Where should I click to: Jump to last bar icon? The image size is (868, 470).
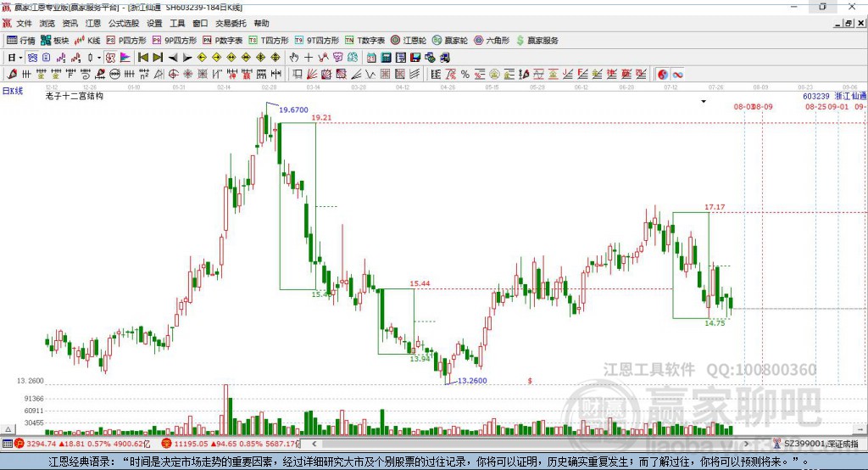(158, 58)
